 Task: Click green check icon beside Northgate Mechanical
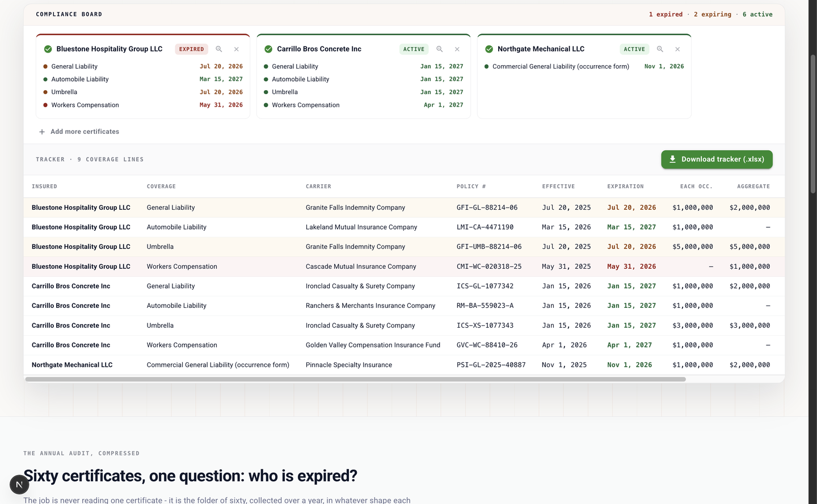pyautogui.click(x=489, y=49)
